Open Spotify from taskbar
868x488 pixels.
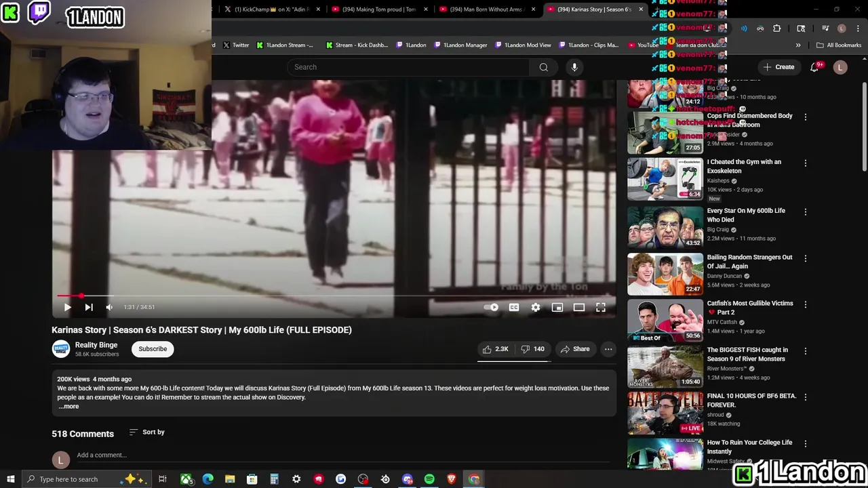click(429, 479)
